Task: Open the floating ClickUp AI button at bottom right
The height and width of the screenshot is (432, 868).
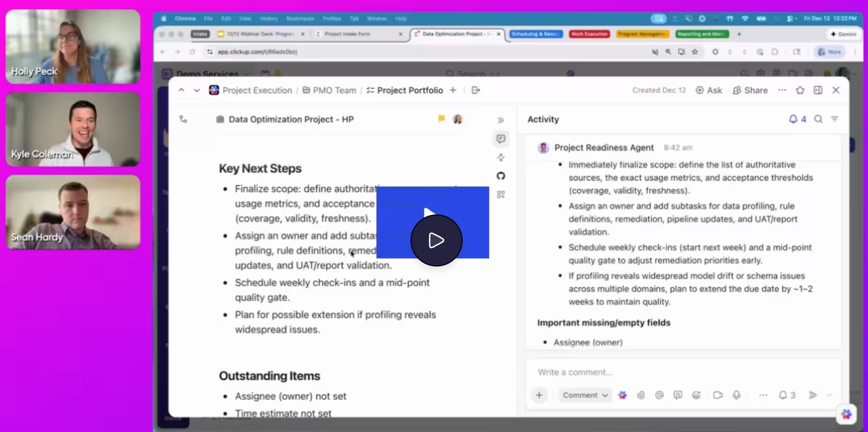Action: click(x=846, y=414)
